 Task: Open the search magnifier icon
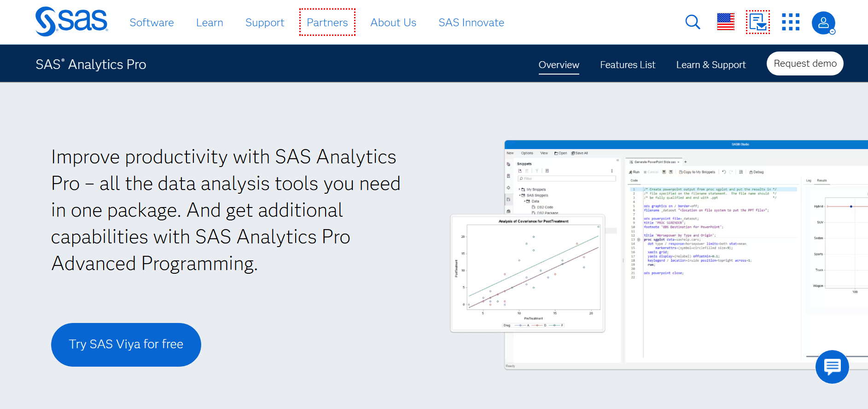coord(693,22)
